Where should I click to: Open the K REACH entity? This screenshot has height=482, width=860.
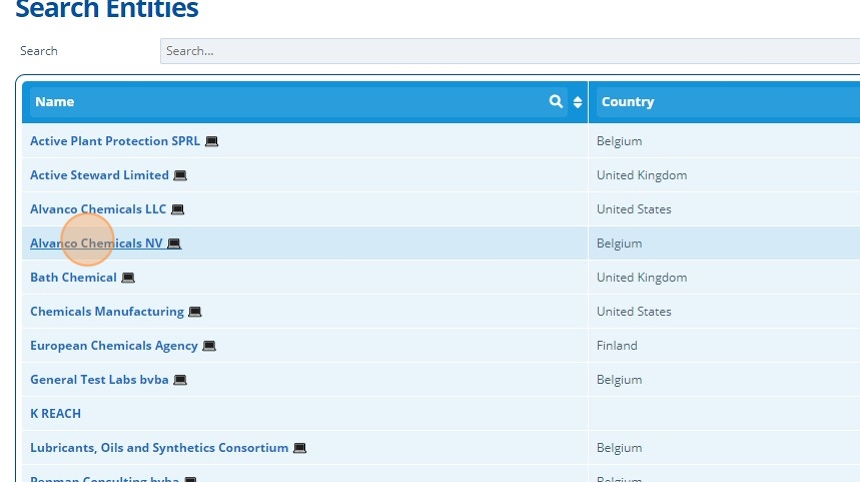click(x=55, y=413)
